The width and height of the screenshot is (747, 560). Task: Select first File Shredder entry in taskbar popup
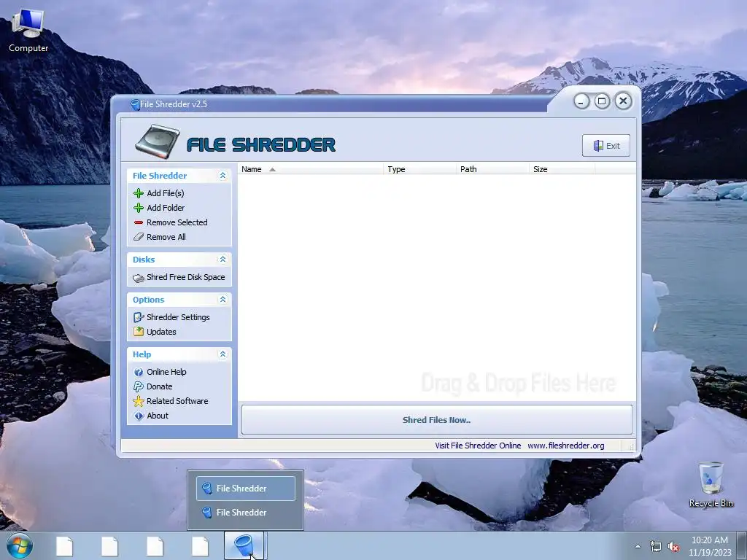[245, 489]
